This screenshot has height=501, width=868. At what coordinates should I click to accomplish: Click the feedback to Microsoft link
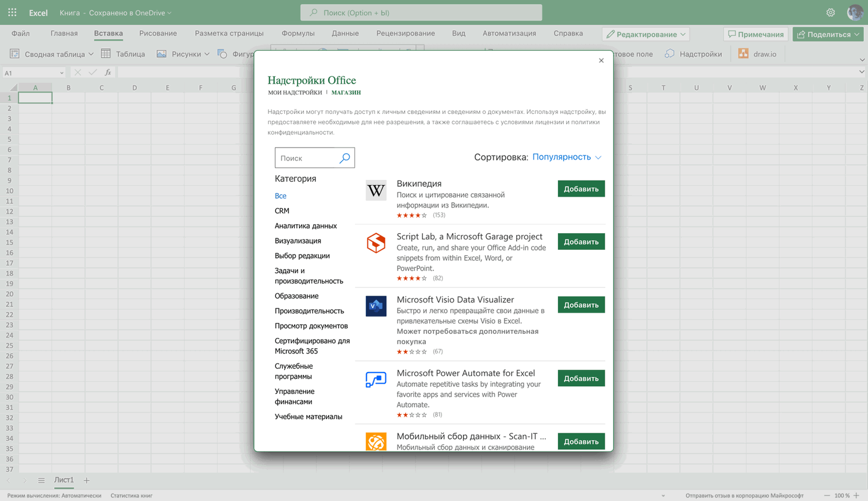(x=745, y=495)
